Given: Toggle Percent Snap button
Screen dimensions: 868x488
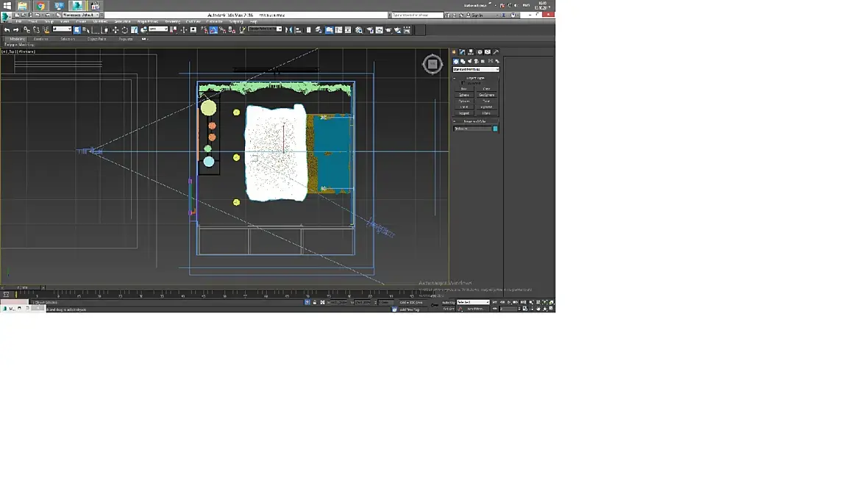Looking at the screenshot, I should point(223,30).
